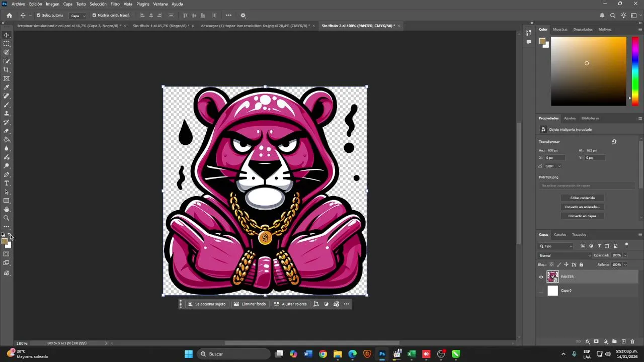Click the Windows Buscar search box

point(233,354)
